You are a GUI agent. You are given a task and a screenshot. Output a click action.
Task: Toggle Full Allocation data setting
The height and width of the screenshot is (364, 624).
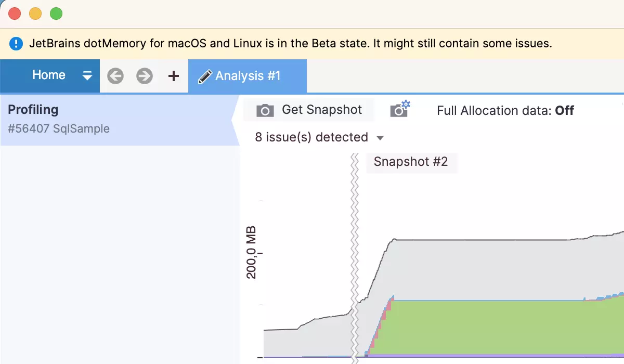(505, 111)
